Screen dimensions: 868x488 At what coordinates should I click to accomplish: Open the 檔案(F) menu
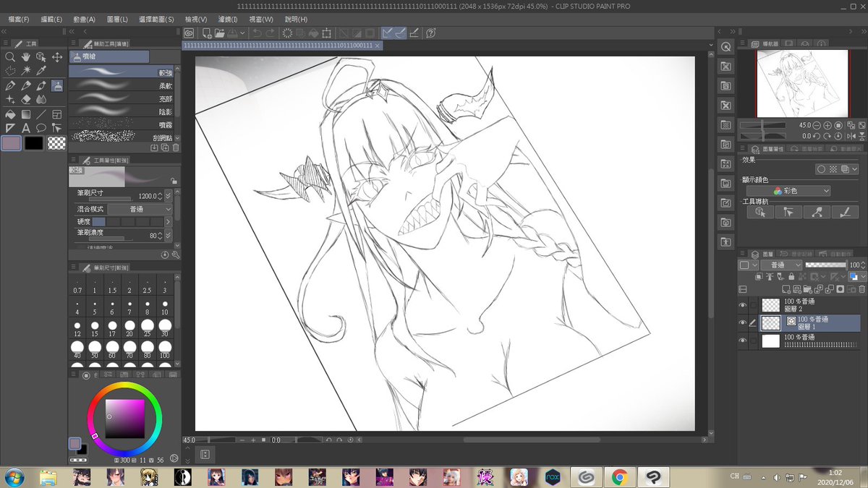pyautogui.click(x=19, y=19)
